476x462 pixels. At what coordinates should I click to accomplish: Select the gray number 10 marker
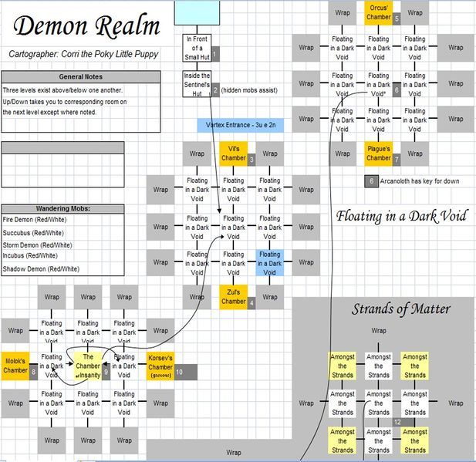(x=186, y=373)
